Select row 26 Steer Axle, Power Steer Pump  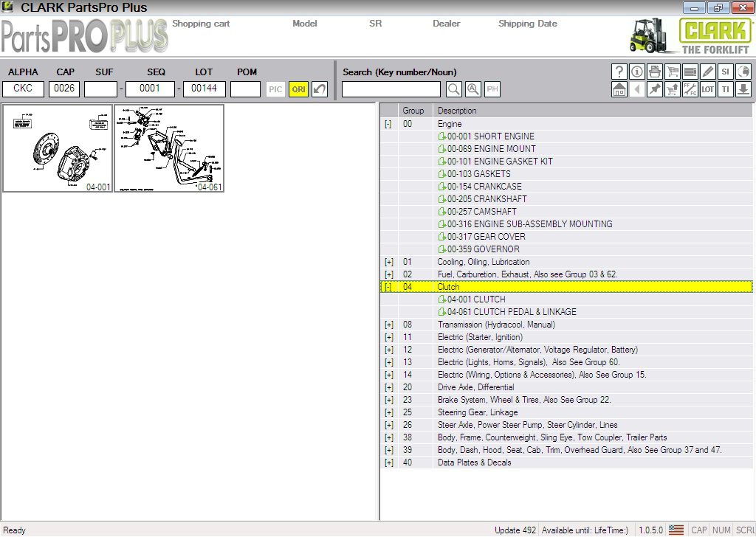click(x=566, y=425)
